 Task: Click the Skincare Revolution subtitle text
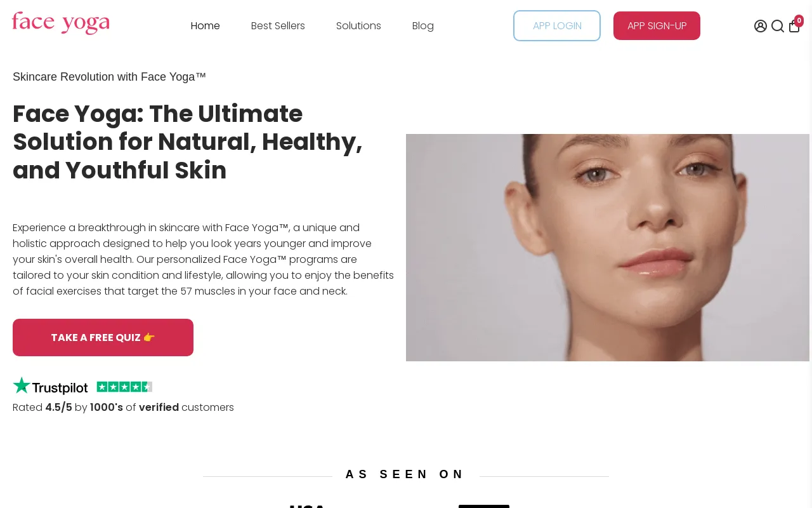(x=109, y=77)
